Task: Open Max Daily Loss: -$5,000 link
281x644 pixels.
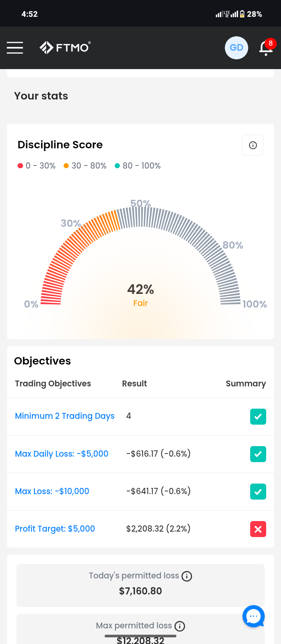Action: (x=62, y=454)
